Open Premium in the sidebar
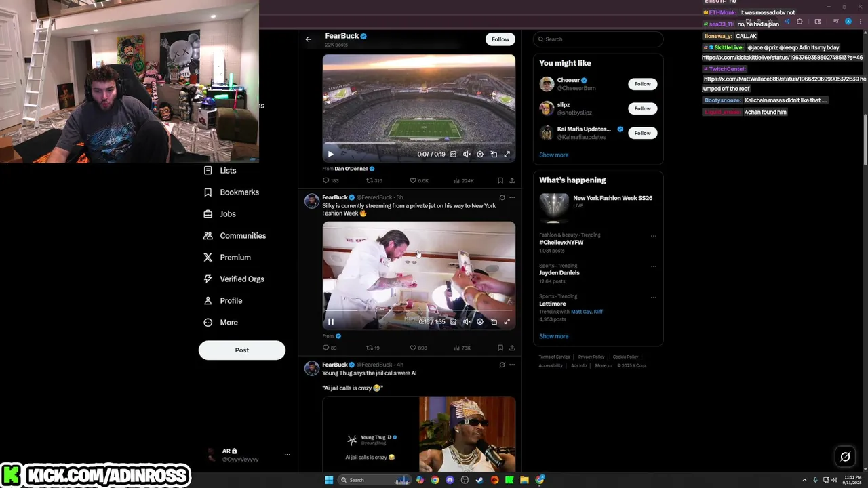868x488 pixels. (227, 258)
